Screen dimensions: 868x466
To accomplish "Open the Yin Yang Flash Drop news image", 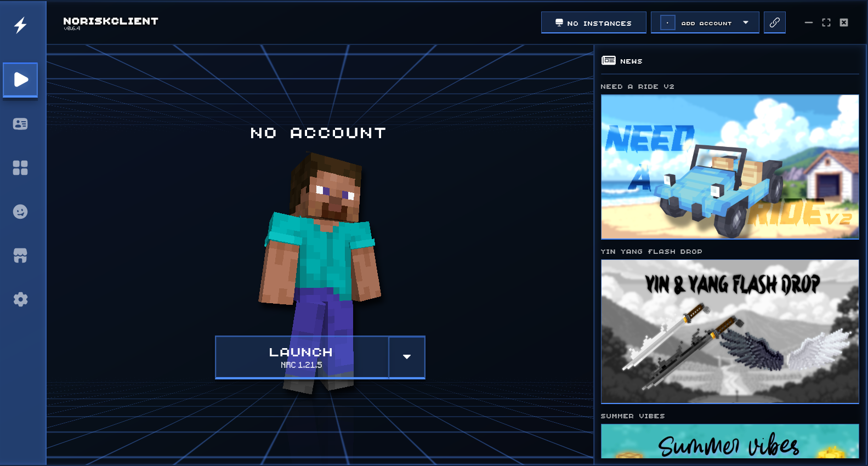I will click(x=730, y=331).
